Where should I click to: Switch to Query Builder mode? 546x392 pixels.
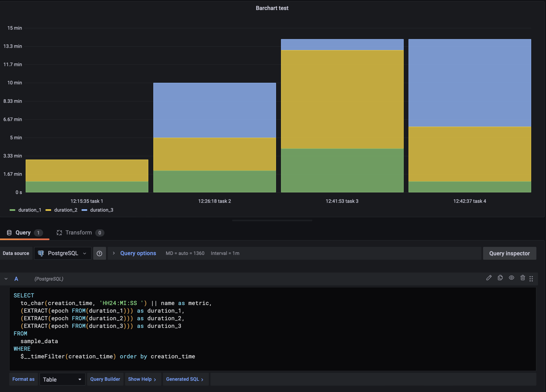pos(105,379)
